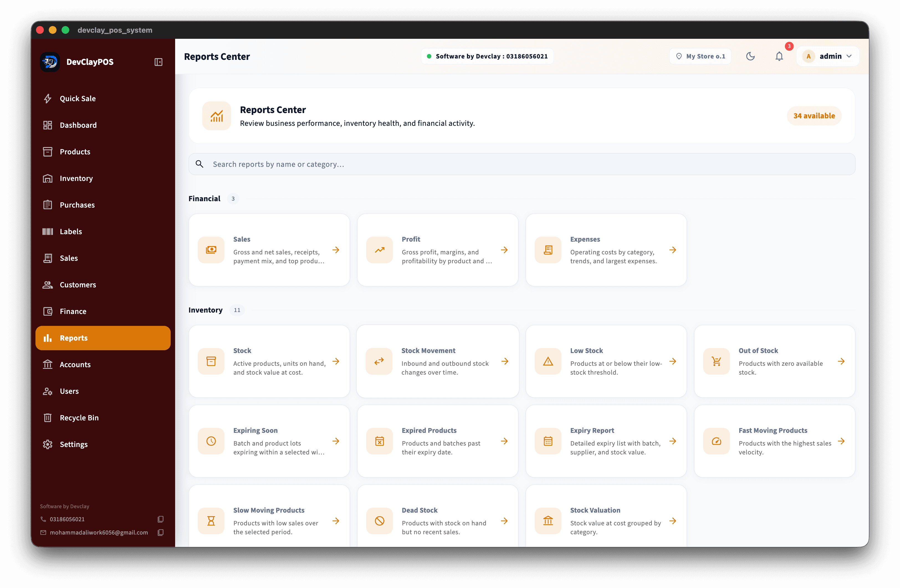The image size is (900, 588).
Task: Toggle dark mode moon icon
Action: [750, 56]
